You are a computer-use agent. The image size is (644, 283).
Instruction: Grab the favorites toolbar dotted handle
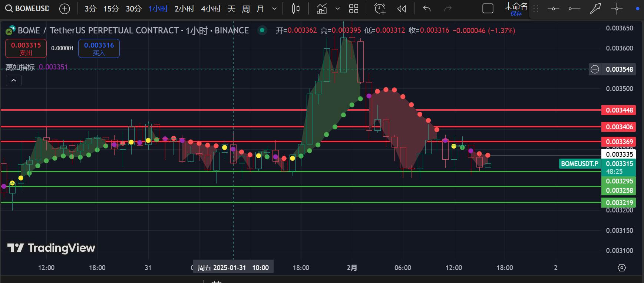point(535,9)
